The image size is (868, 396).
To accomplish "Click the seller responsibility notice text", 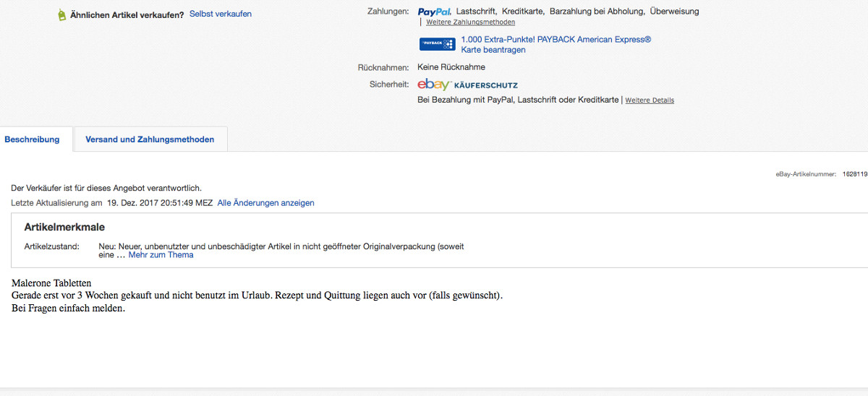I will (x=106, y=189).
